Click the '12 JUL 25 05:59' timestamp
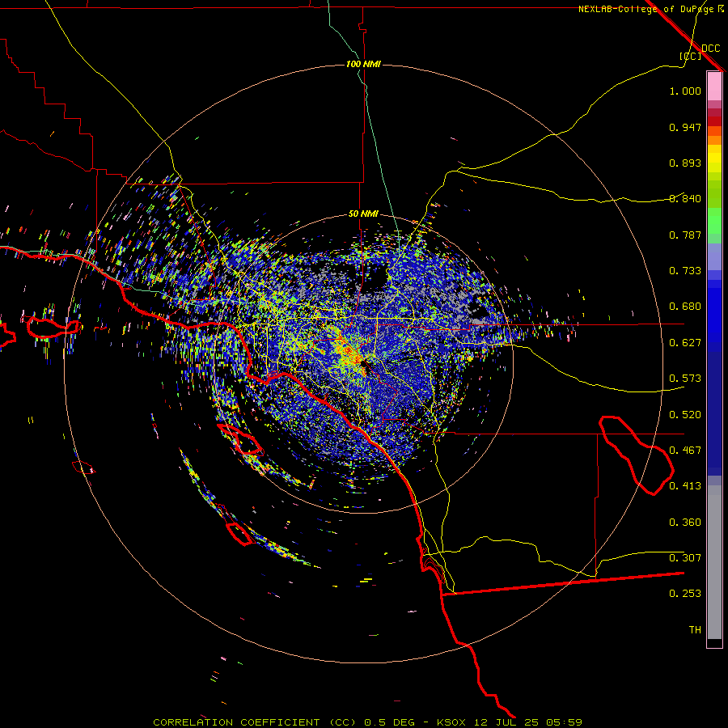The height and width of the screenshot is (728, 728). pyautogui.click(x=528, y=722)
